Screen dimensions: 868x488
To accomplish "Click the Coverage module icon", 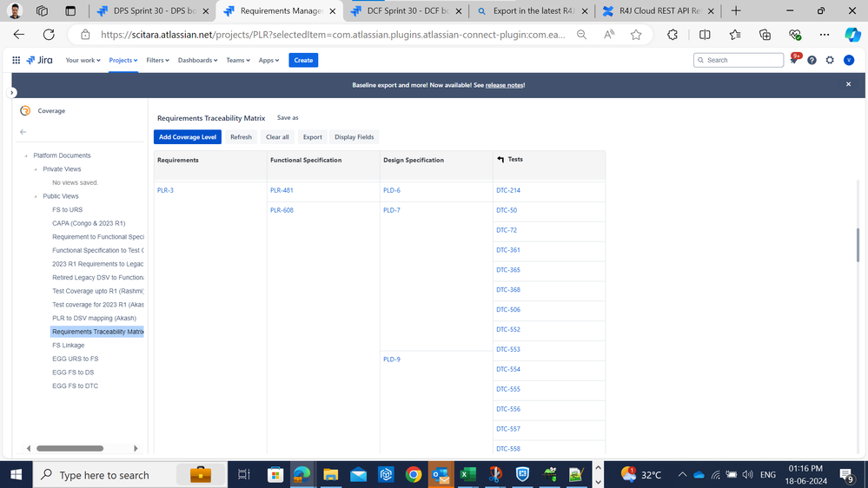I will (25, 110).
